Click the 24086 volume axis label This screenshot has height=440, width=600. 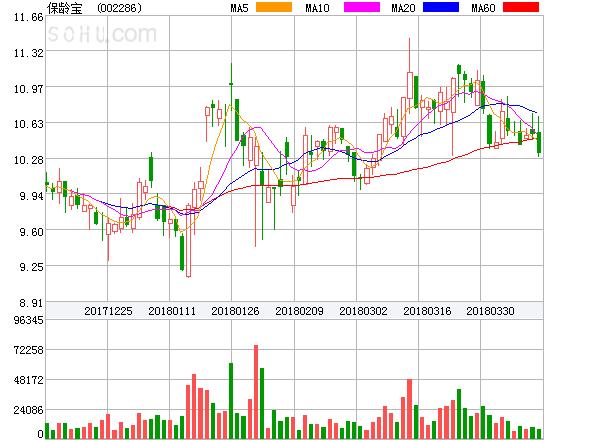(x=29, y=410)
